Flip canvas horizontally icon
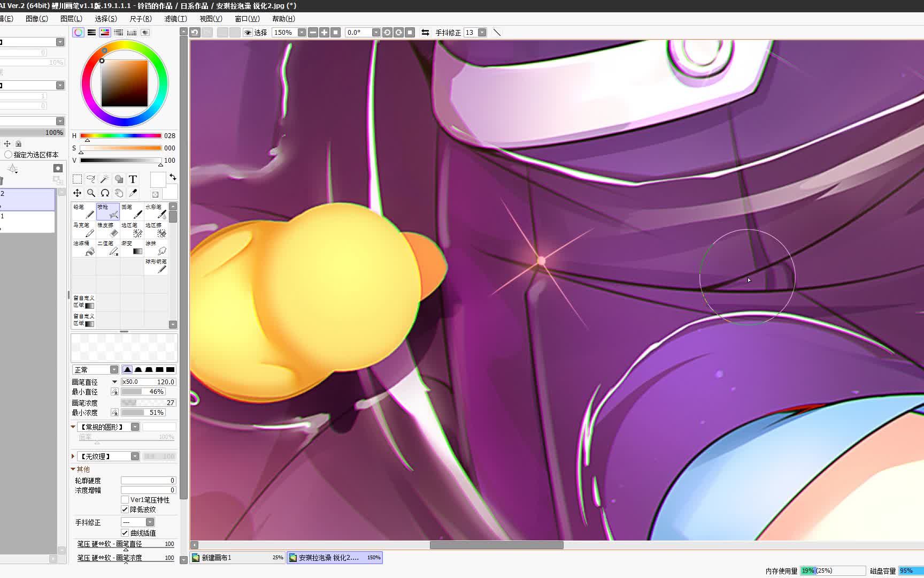Viewport: 924px width, 578px height. [425, 33]
